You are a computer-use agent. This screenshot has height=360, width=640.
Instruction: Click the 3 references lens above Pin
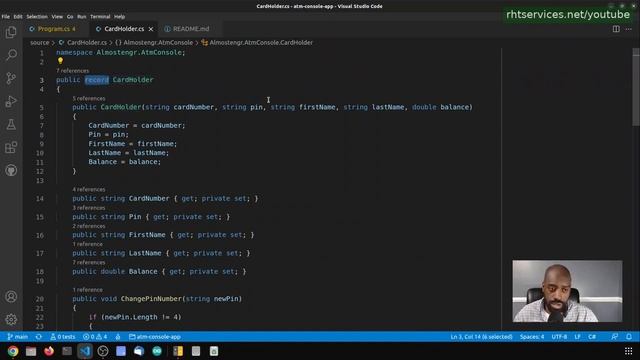(x=89, y=208)
